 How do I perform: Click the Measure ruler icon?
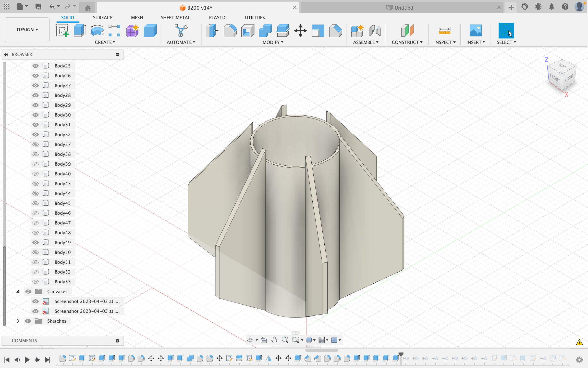(x=444, y=31)
